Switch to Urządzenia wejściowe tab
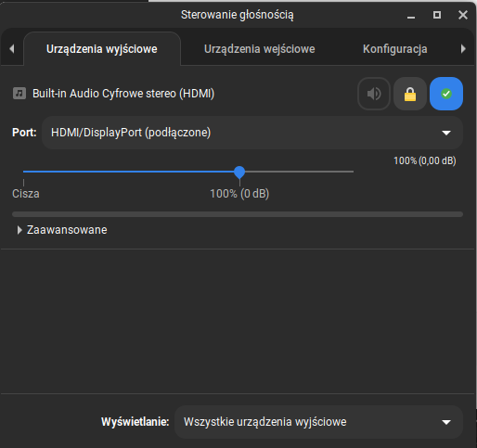 click(259, 49)
